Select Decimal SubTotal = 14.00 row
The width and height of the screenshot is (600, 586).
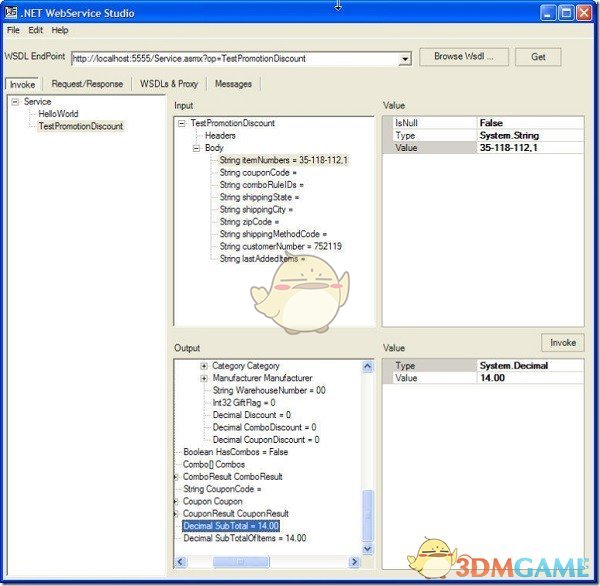231,526
